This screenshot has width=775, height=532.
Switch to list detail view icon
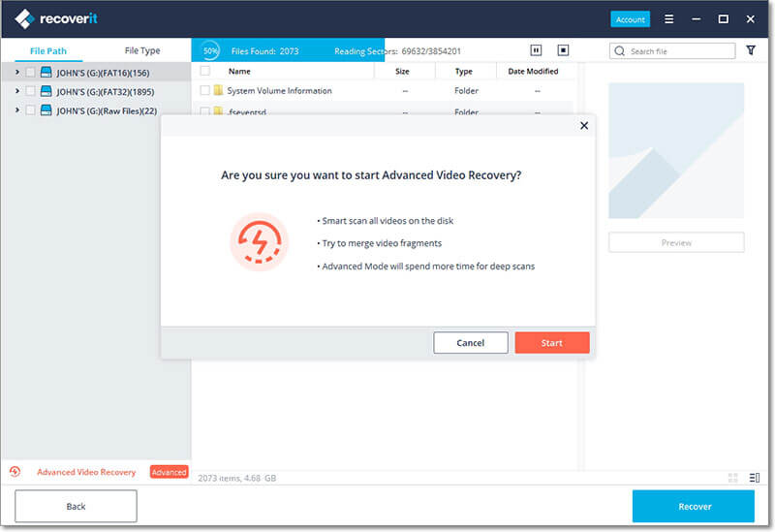(755, 478)
